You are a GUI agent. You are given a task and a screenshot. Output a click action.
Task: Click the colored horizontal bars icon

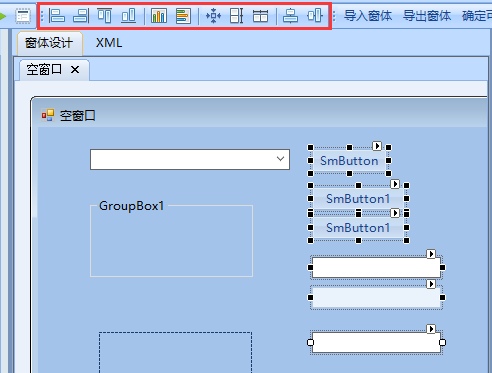point(183,16)
